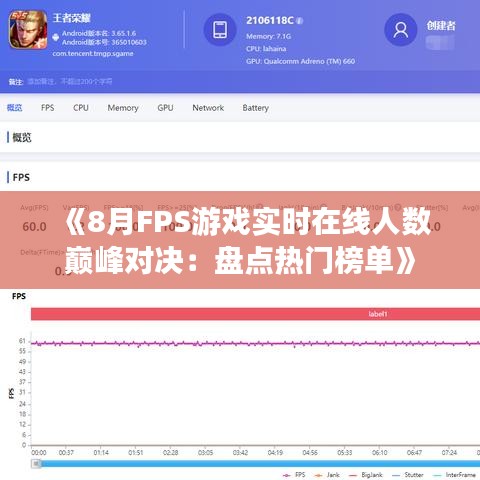The height and width of the screenshot is (480, 480).
Task: Click the device phone icon circle
Action: click(x=220, y=30)
